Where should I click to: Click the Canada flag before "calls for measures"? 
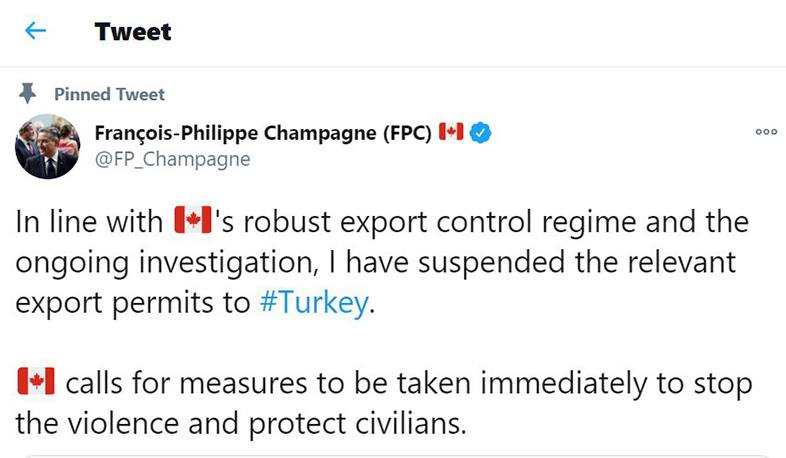pyautogui.click(x=34, y=381)
